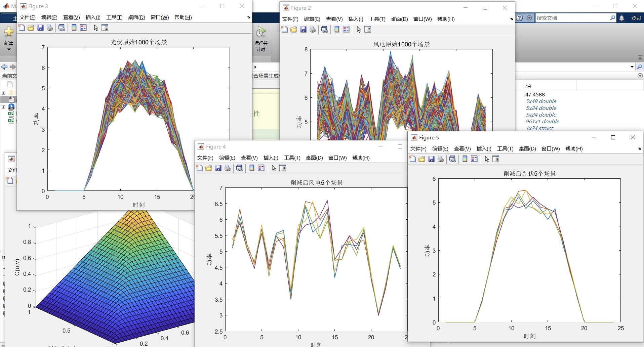Enable Edit Plot arrow in Figure 3
Image resolution: width=644 pixels, height=347 pixels.
point(96,28)
